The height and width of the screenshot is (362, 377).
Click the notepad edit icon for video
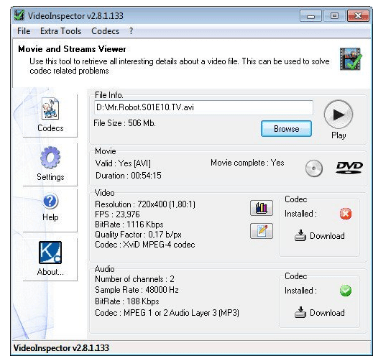tap(261, 231)
